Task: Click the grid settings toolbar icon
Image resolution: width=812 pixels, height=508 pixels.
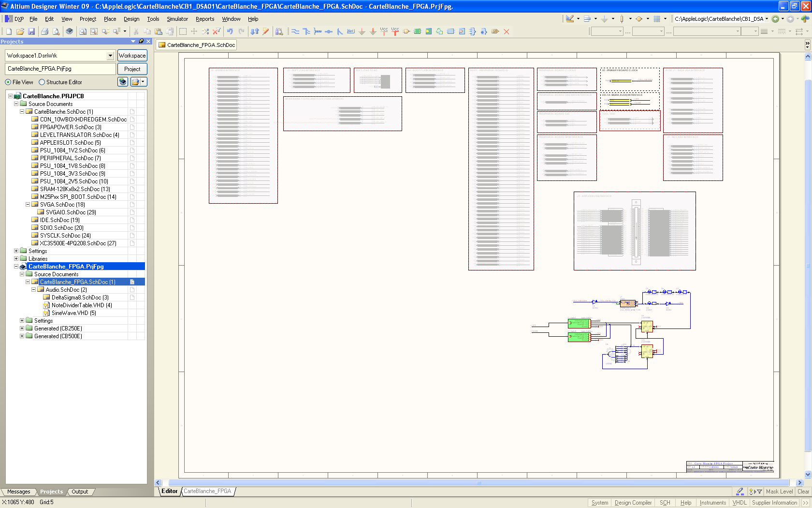Action: (657, 19)
